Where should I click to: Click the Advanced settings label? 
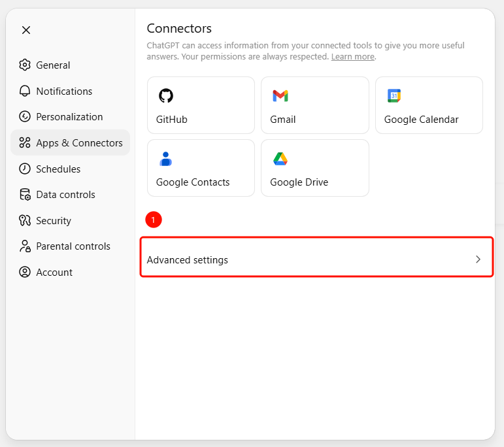pyautogui.click(x=188, y=260)
